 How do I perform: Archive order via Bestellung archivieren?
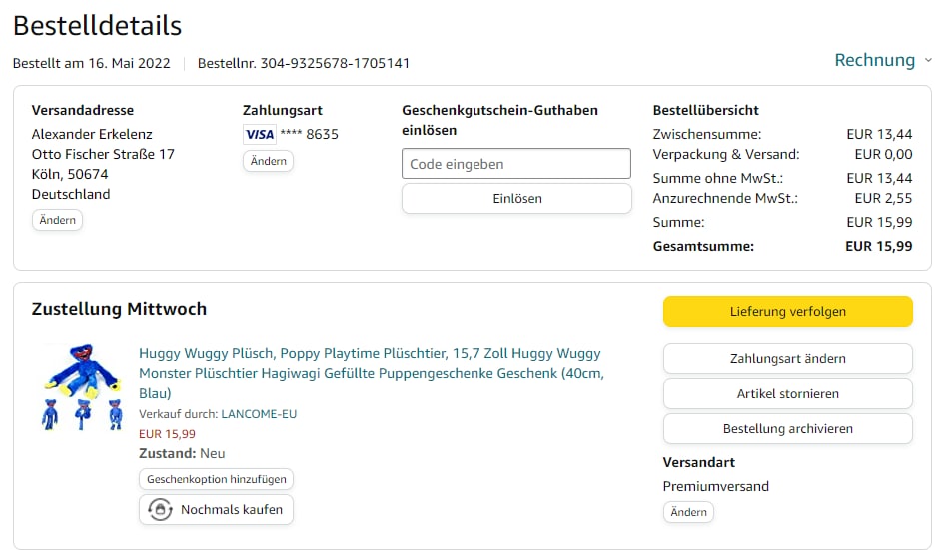point(787,429)
